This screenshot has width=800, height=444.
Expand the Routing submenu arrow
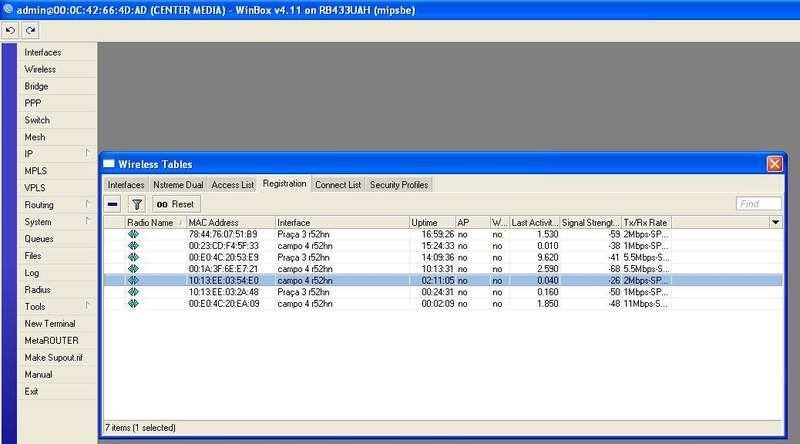[87, 204]
